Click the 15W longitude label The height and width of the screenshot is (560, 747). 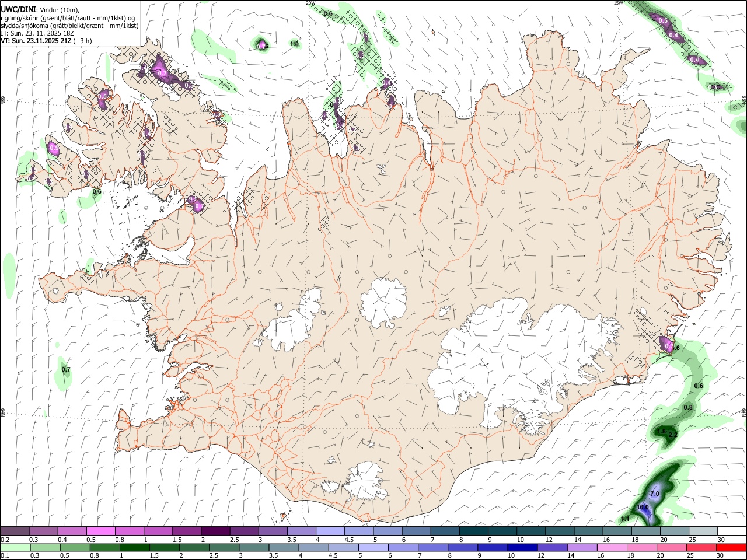point(618,3)
